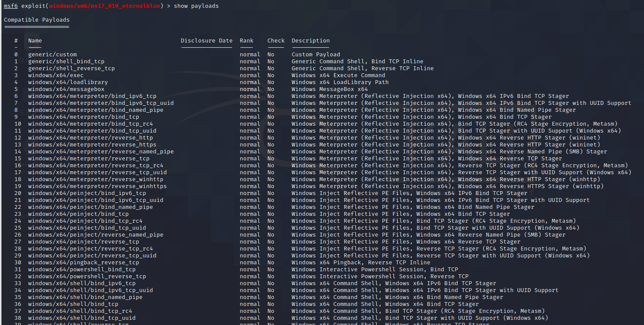
Task: Click 'windows/x64/meterpreter/reverse_winhttp' payload name
Action: coord(96,179)
